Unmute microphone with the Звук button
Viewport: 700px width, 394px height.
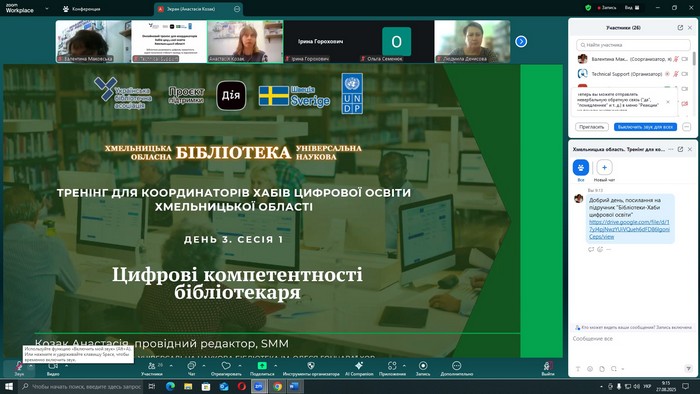pyautogui.click(x=19, y=368)
